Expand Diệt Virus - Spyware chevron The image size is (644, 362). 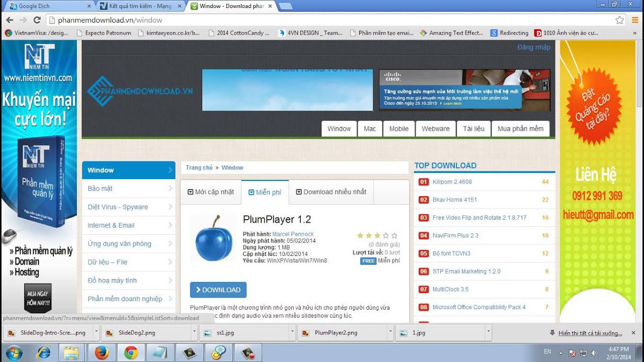[170, 207]
